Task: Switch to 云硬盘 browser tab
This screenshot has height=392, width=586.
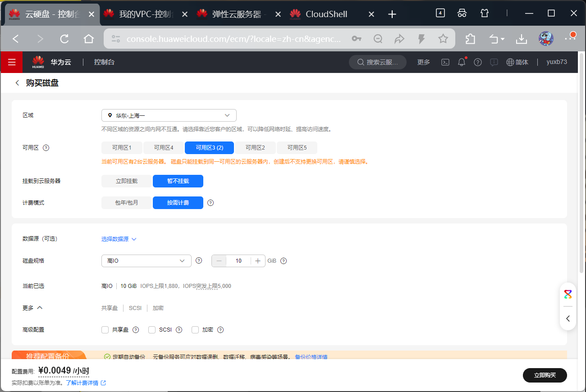Action: [53, 14]
